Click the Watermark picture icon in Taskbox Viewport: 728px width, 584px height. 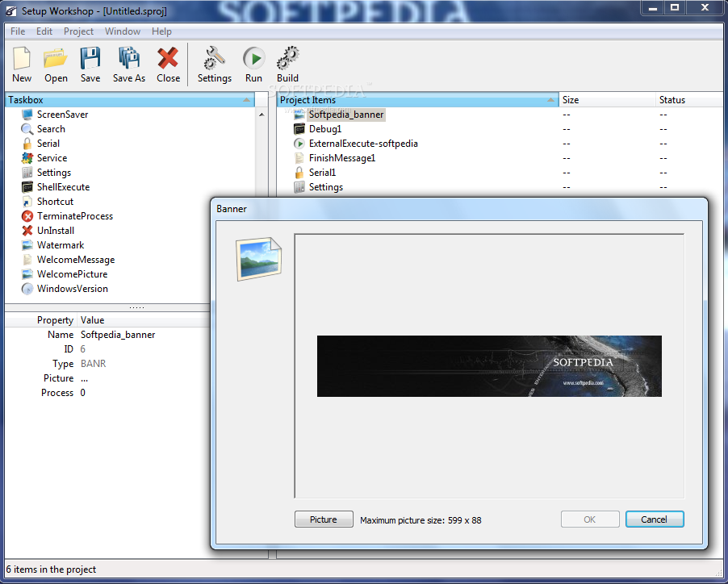pyautogui.click(x=27, y=245)
